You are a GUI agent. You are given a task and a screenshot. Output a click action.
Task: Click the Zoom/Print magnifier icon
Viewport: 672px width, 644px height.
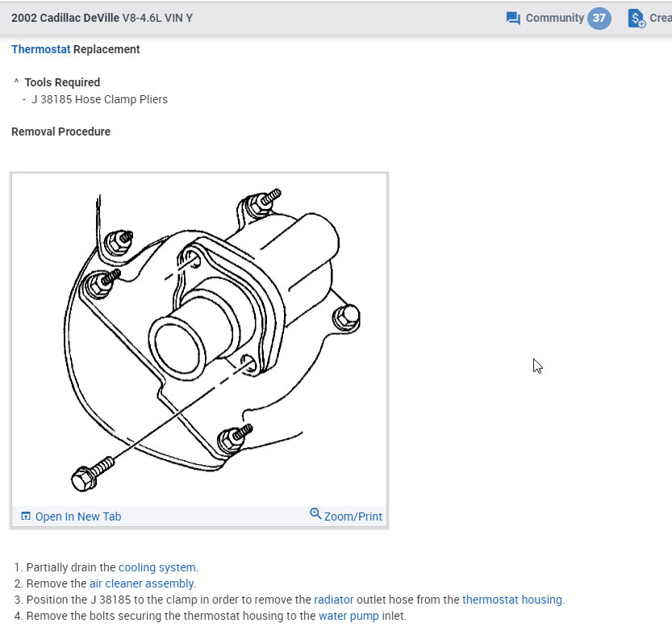(x=315, y=513)
